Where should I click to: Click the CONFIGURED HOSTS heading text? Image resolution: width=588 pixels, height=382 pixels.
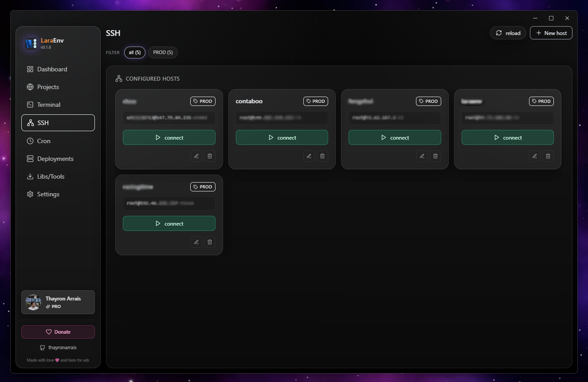coord(153,78)
